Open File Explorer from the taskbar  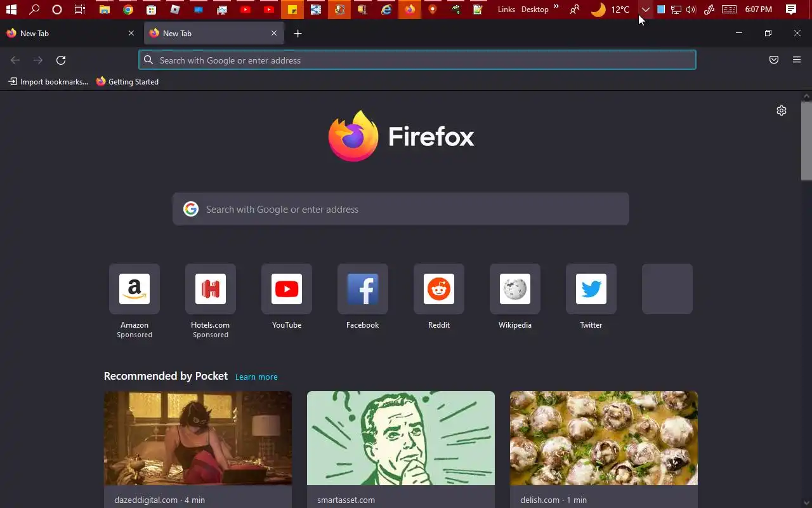[x=104, y=10]
